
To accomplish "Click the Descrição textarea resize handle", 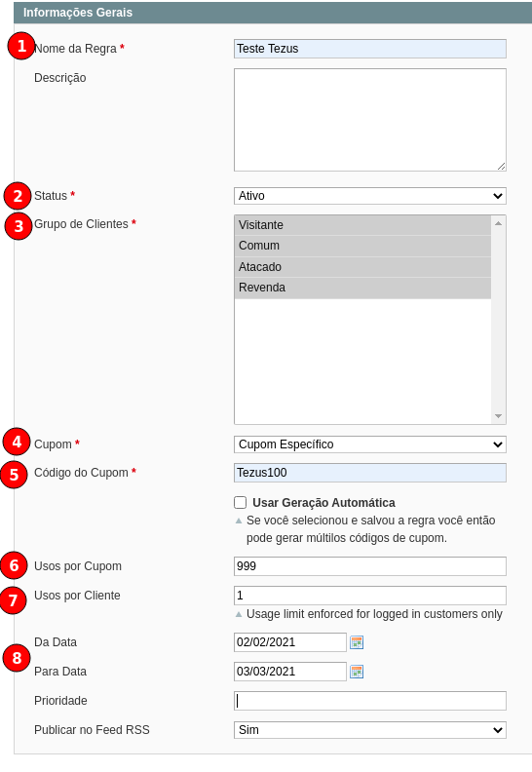I will pyautogui.click(x=501, y=167).
